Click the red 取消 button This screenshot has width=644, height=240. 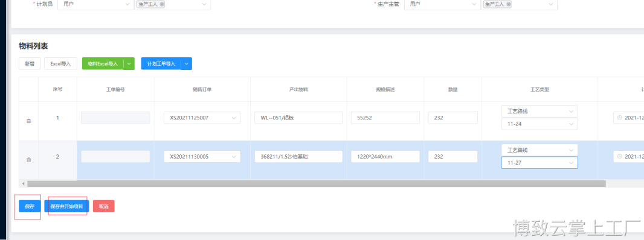(x=104, y=206)
